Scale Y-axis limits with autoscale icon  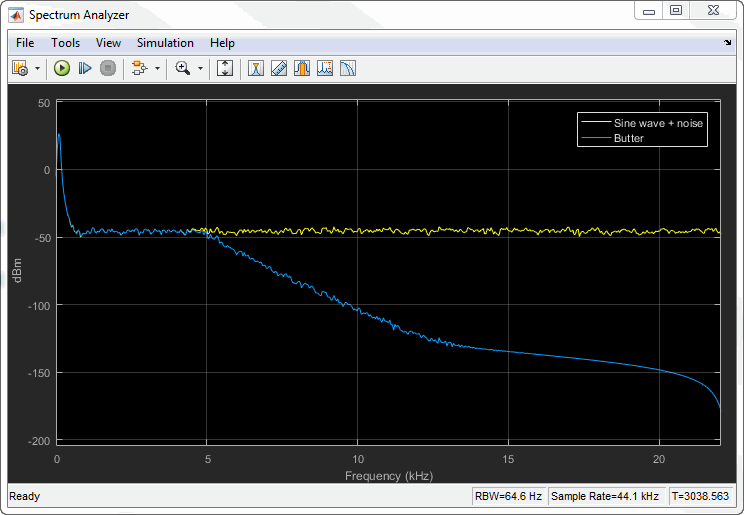(224, 68)
